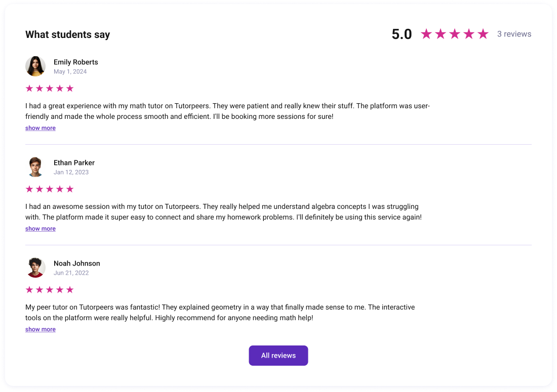Image resolution: width=557 pixels, height=392 pixels.
Task: Click fifth star of Noah Johnson's review
Action: point(70,290)
